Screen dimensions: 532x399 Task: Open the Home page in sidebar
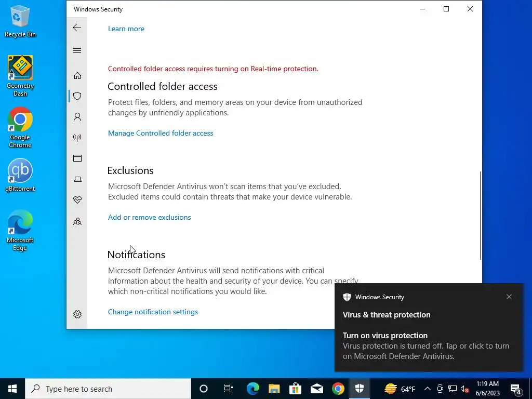coord(77,75)
